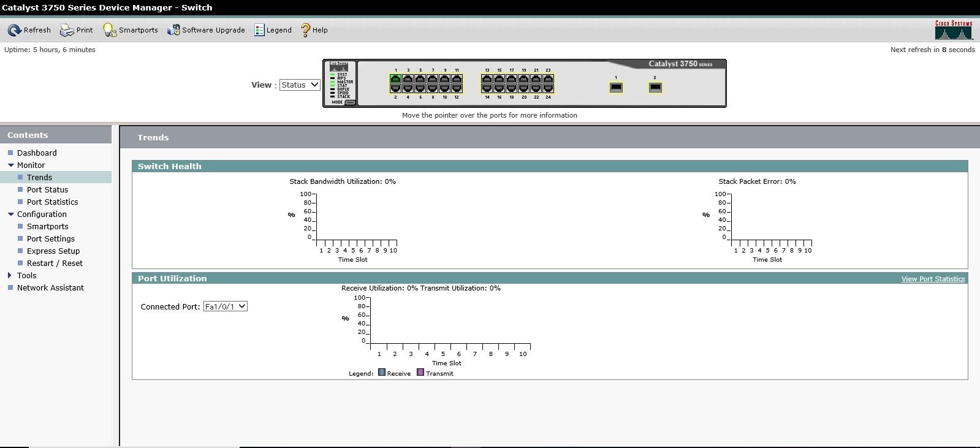This screenshot has width=980, height=448.
Task: Click the Cisco Systems logo
Action: coord(953,30)
